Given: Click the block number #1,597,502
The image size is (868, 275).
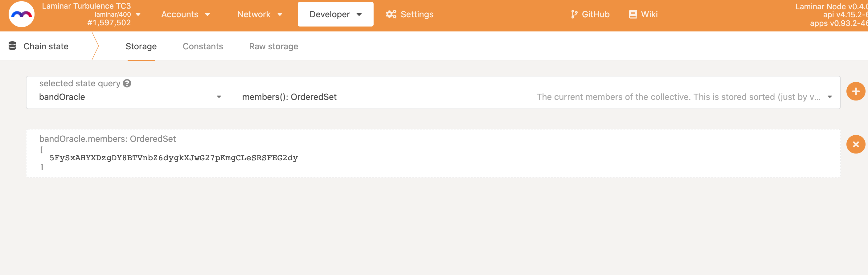Looking at the screenshot, I should click(x=109, y=23).
